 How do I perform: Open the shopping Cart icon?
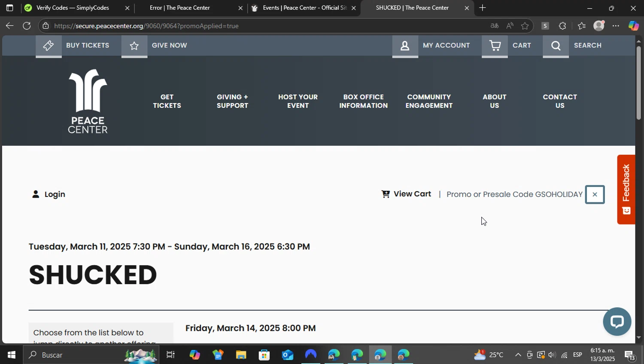coord(495,46)
